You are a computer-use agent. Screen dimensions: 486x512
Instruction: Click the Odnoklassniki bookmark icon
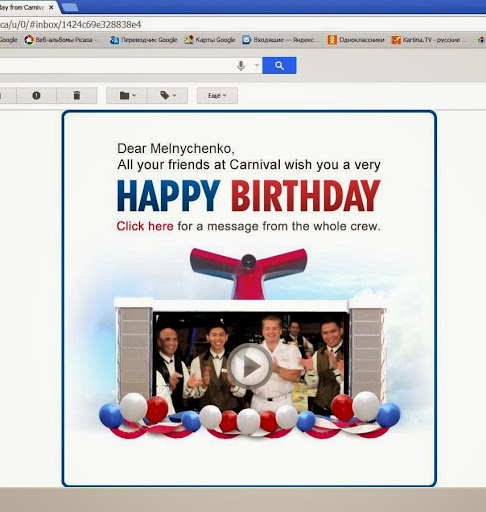point(332,40)
